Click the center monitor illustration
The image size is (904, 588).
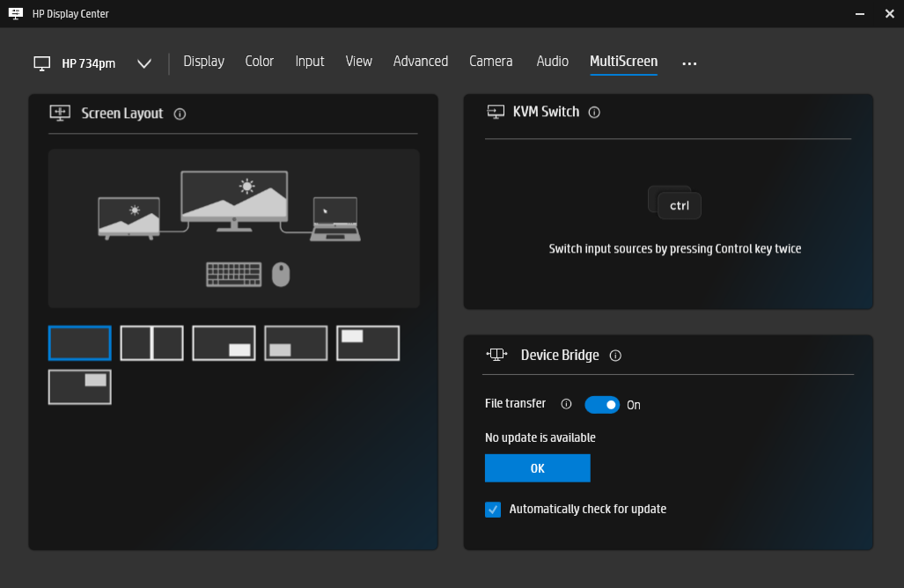point(234,202)
